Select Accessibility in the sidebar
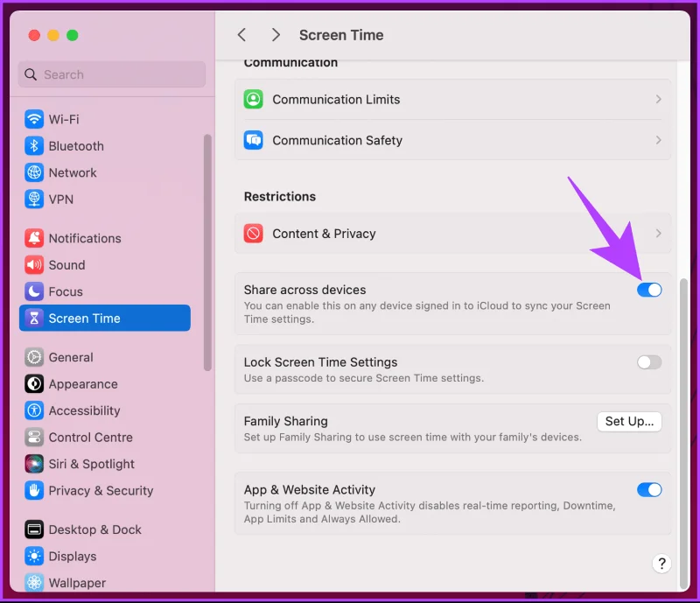This screenshot has height=603, width=700. coord(105,410)
